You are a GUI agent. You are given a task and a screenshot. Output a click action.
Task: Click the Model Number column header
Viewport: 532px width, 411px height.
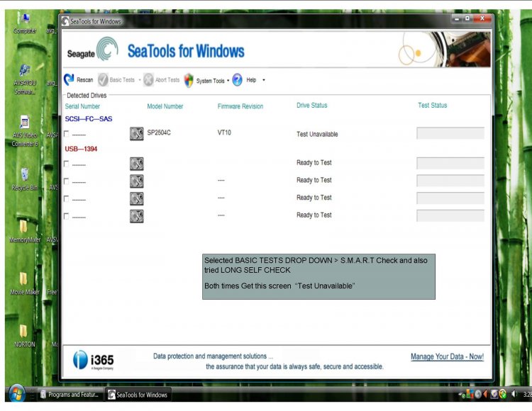tap(165, 106)
